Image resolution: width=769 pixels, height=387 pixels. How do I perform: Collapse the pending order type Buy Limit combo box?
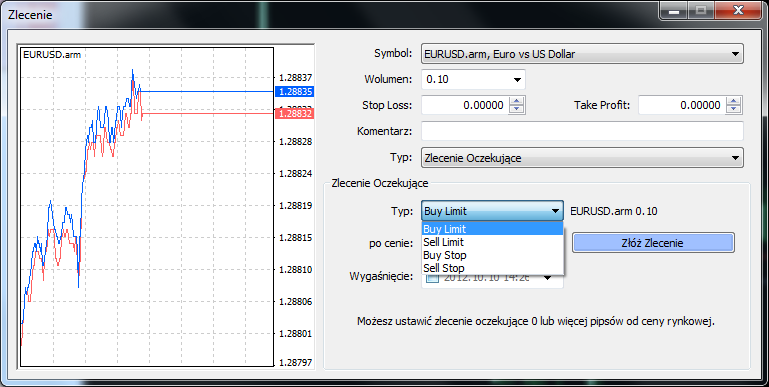click(x=492, y=211)
